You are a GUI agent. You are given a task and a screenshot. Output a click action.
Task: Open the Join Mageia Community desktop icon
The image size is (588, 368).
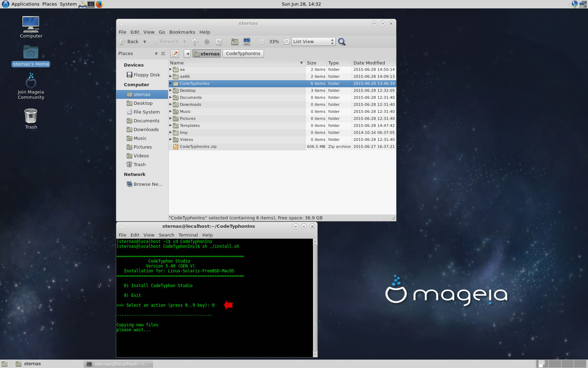[x=31, y=86]
